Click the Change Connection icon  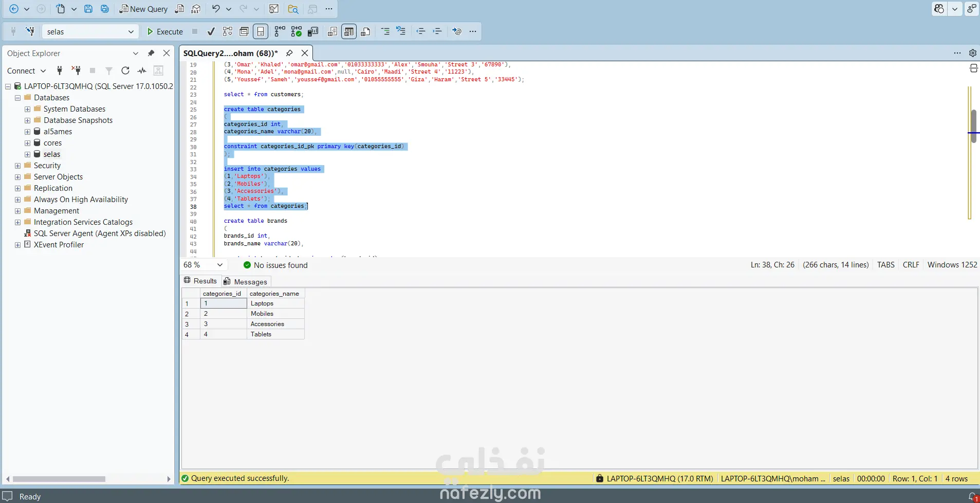click(30, 32)
